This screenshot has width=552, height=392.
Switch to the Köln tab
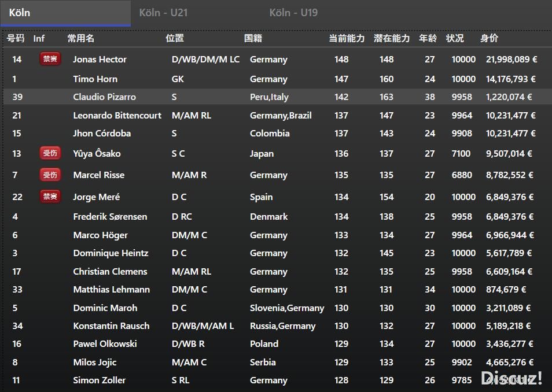[65, 13]
